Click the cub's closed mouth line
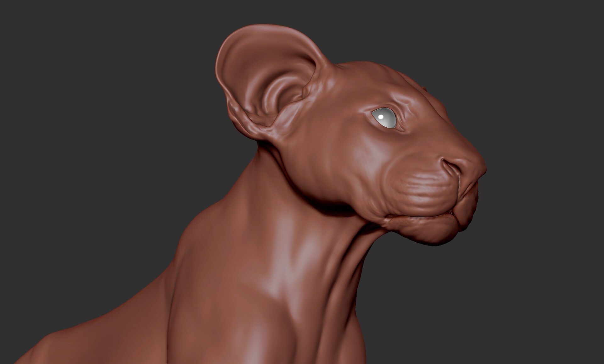This screenshot has height=364, width=604. pyautogui.click(x=422, y=217)
